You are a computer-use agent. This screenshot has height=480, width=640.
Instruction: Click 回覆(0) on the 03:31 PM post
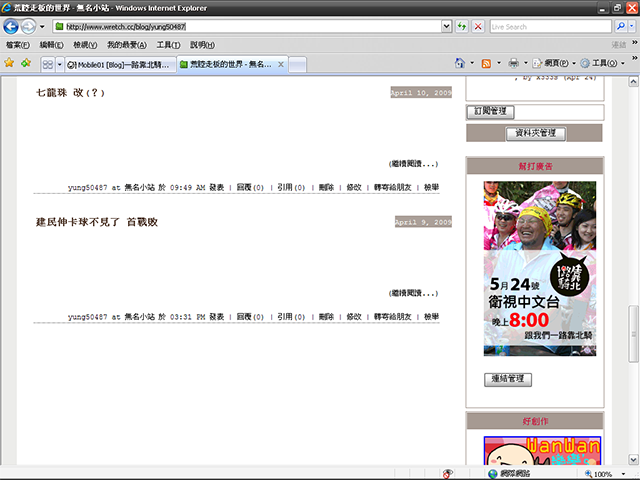[x=250, y=317]
